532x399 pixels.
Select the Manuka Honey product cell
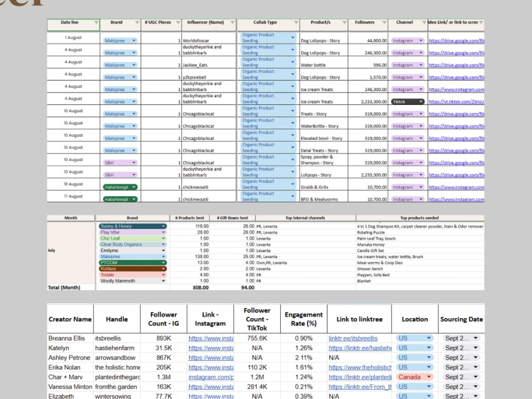click(x=420, y=245)
